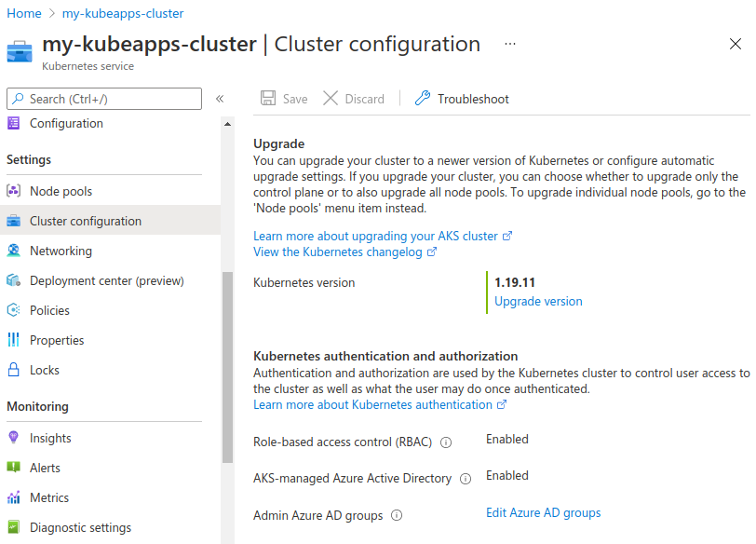View cluster Metrics
This screenshot has width=756, height=544.
[48, 496]
